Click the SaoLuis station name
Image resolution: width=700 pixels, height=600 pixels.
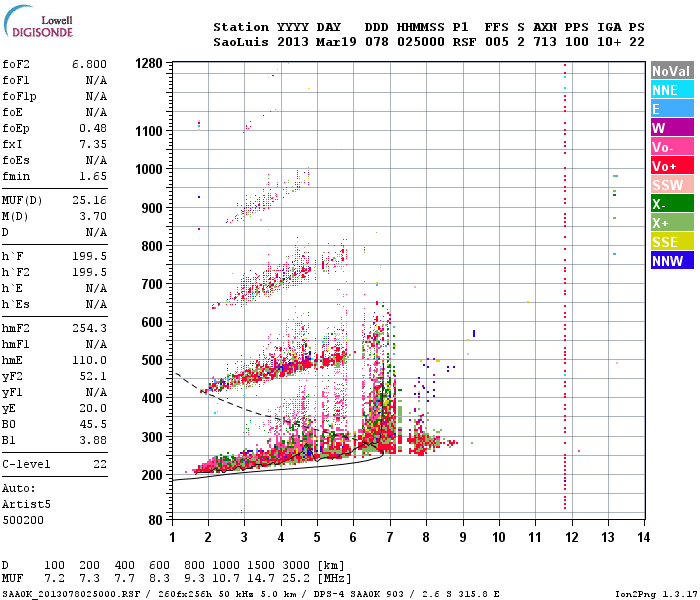241,42
